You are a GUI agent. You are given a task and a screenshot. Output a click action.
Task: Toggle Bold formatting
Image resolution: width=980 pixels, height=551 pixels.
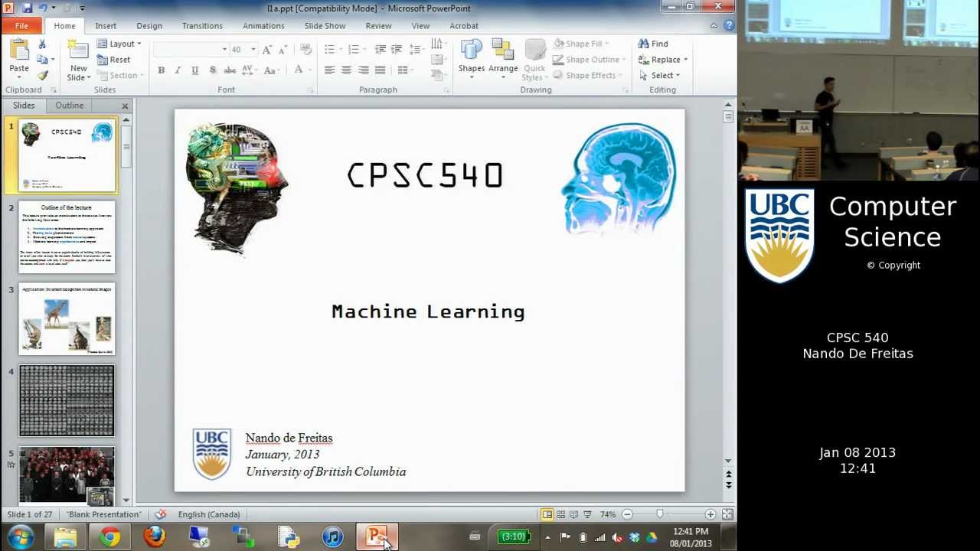(161, 70)
